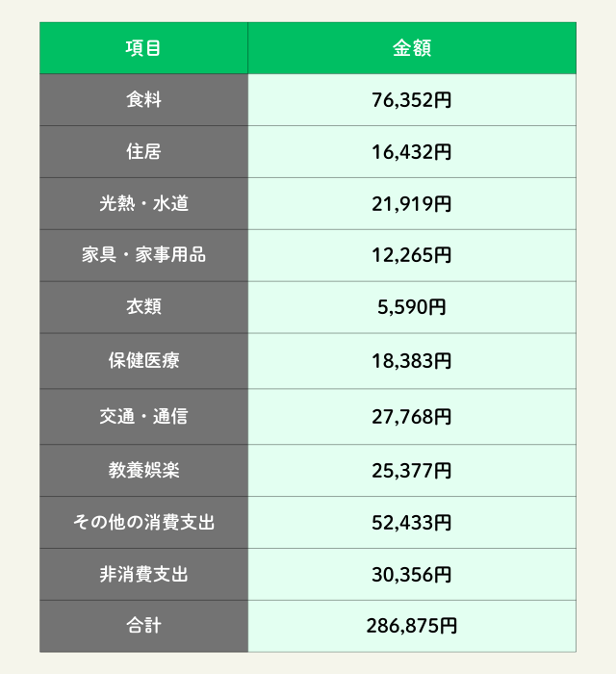Select the 家具・家事用品 row label

tap(143, 255)
